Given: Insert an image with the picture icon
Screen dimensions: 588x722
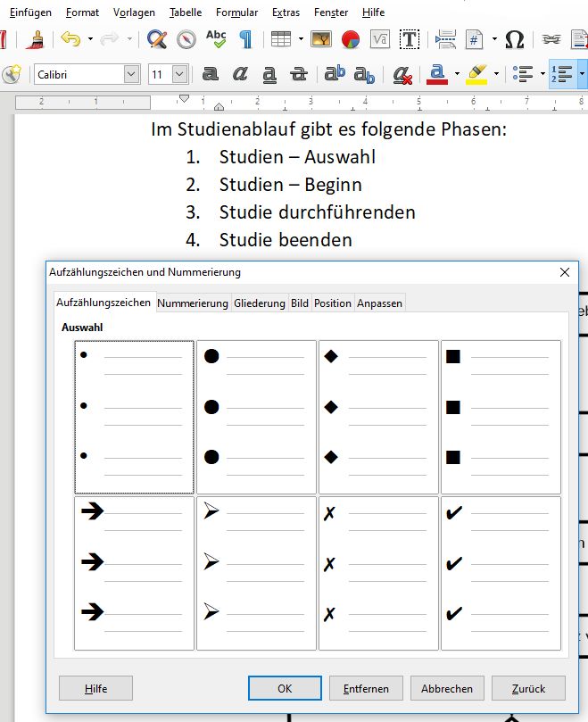Looking at the screenshot, I should [321, 39].
